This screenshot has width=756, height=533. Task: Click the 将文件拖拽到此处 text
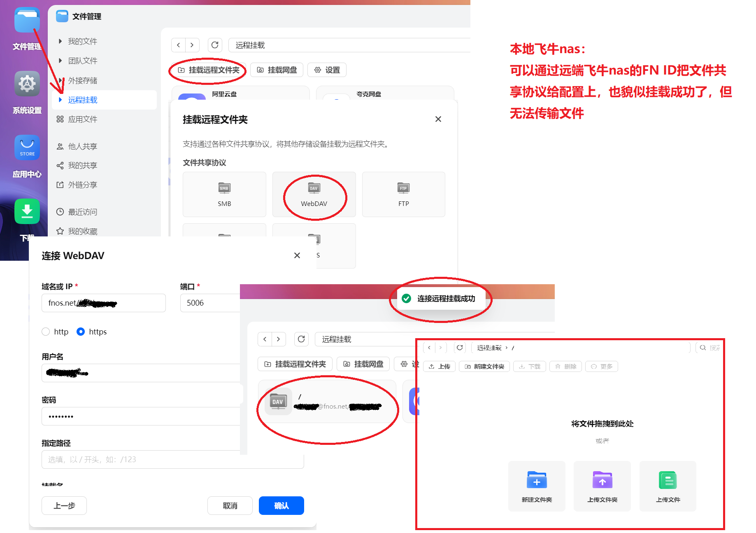click(602, 424)
